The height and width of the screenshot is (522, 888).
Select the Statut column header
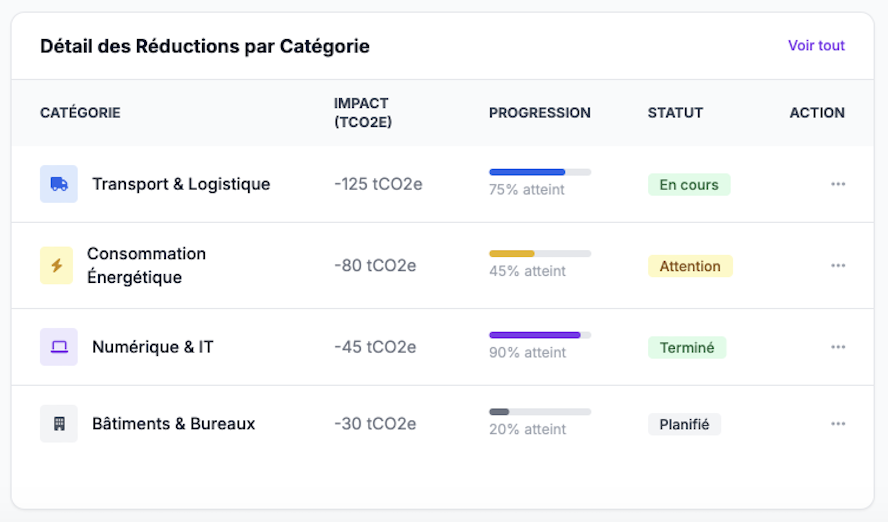click(675, 113)
